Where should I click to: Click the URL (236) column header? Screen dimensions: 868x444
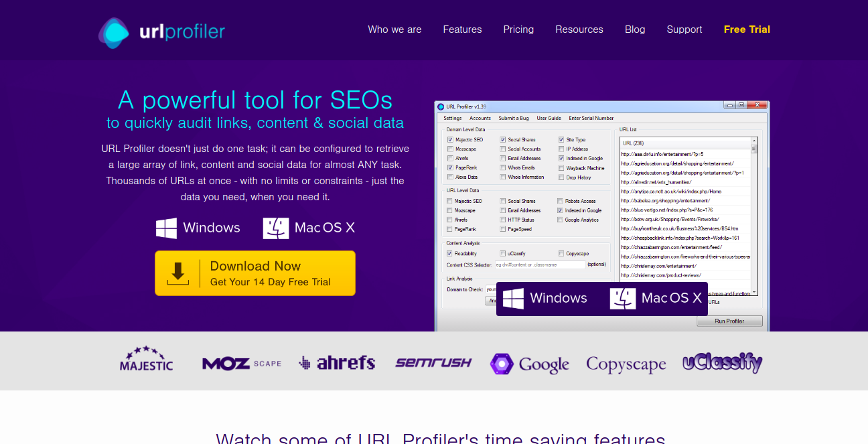click(685, 143)
